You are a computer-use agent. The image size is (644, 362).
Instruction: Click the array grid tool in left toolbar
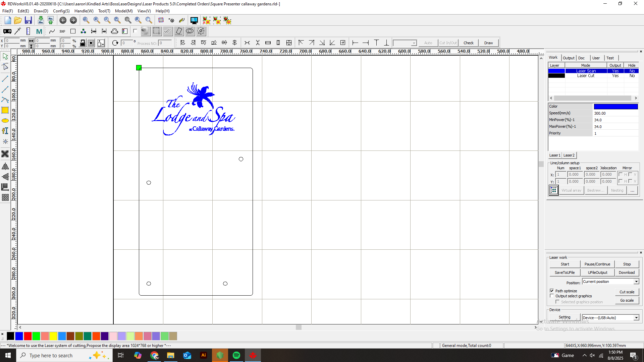[5, 197]
